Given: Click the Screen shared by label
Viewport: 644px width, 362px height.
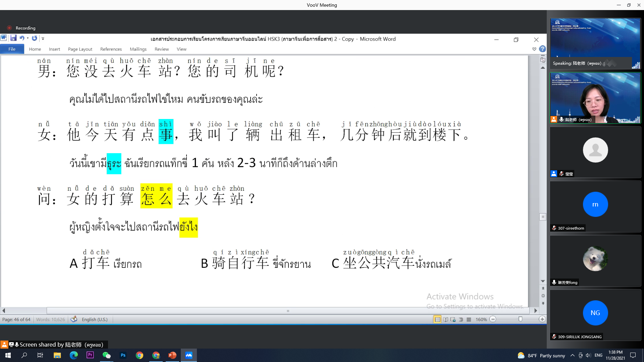Looking at the screenshot, I should point(54,345).
